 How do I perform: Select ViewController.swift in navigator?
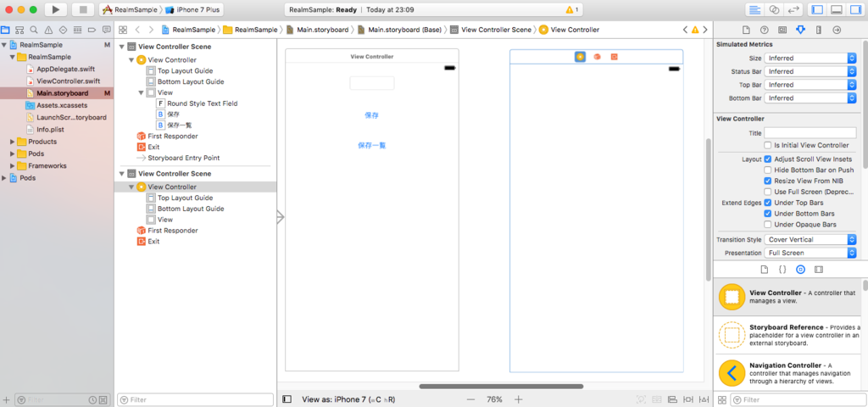68,81
